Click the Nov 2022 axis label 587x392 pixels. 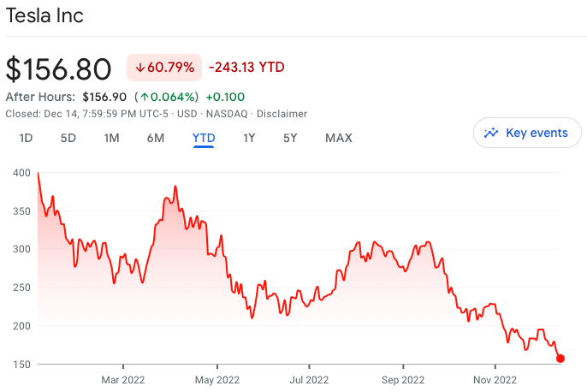pyautogui.click(x=495, y=379)
